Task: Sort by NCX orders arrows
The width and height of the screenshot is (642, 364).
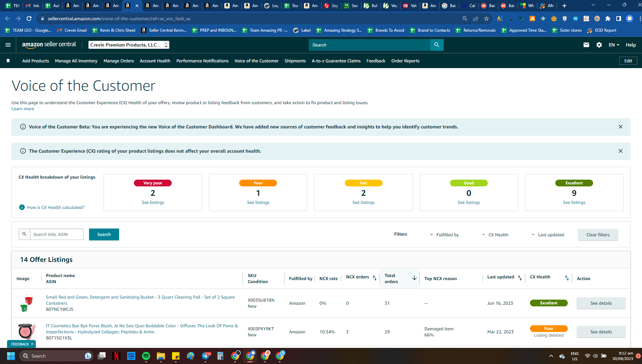Action: click(374, 278)
